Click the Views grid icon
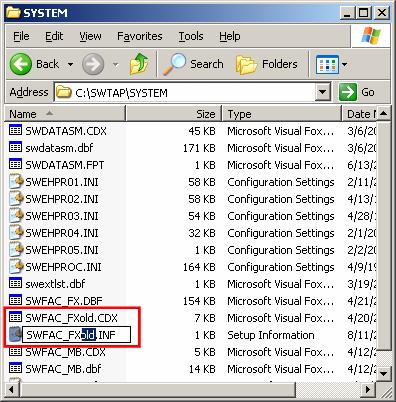The width and height of the screenshot is (396, 402). pos(327,64)
